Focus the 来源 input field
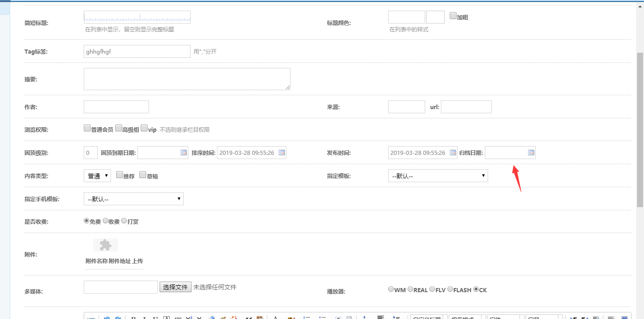This screenshot has width=644, height=319. [406, 107]
